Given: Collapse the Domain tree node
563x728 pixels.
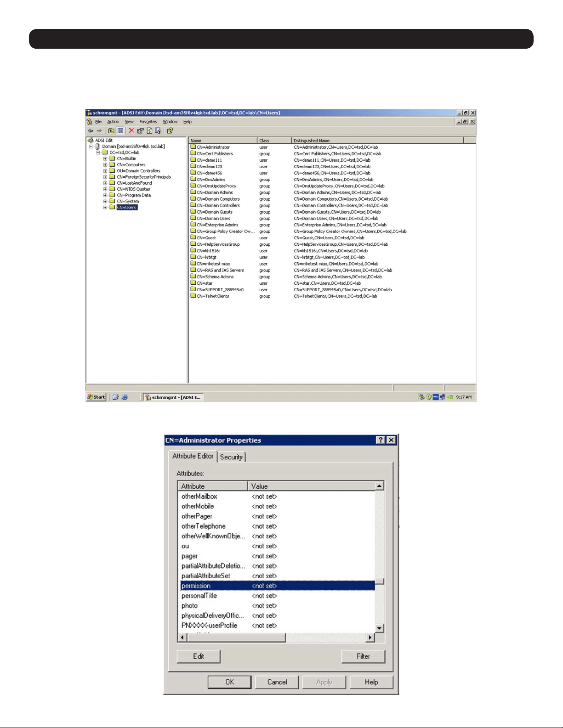Looking at the screenshot, I should 91,147.
